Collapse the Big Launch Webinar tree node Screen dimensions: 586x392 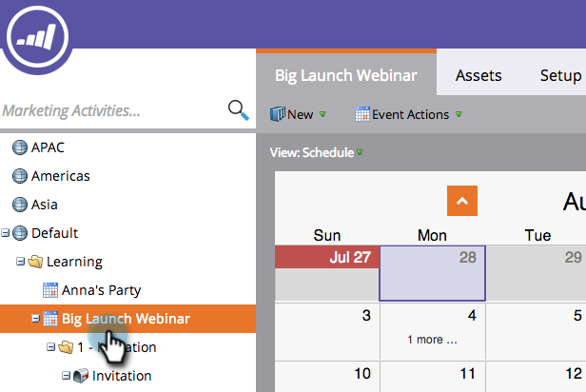click(35, 319)
